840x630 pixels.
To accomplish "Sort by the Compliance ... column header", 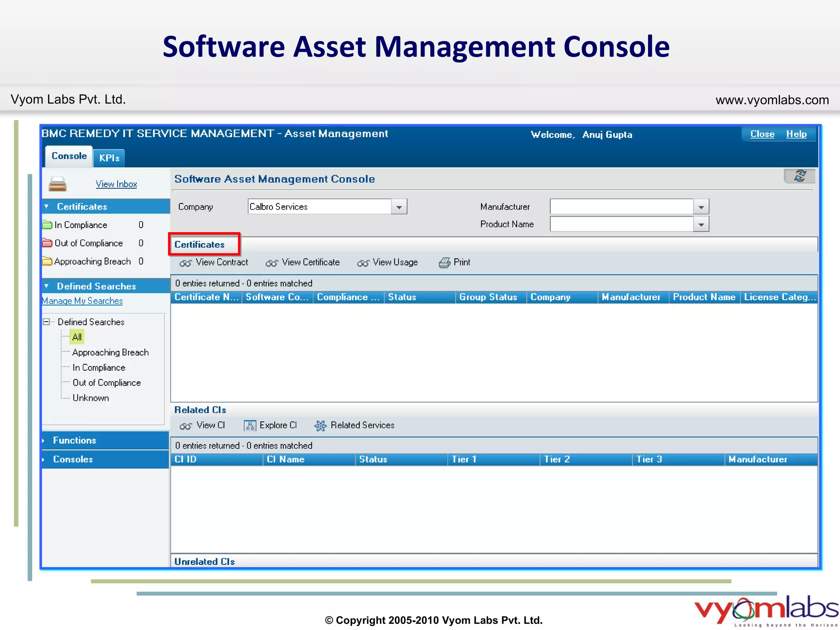I will [x=349, y=297].
